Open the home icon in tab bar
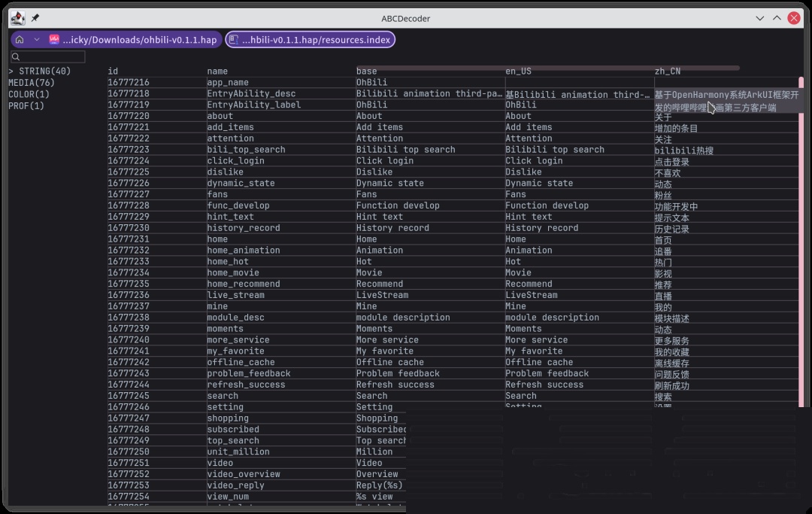The image size is (812, 514). [20, 40]
